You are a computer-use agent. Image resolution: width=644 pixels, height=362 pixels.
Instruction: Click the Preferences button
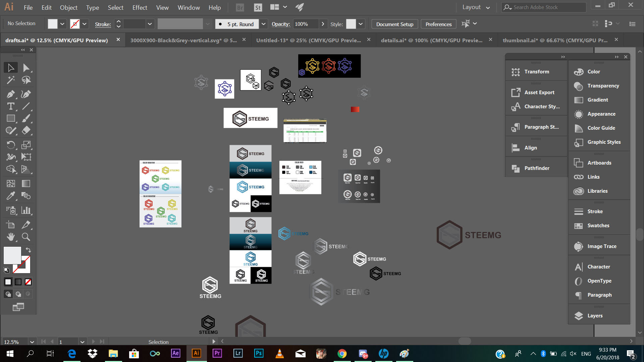click(438, 24)
